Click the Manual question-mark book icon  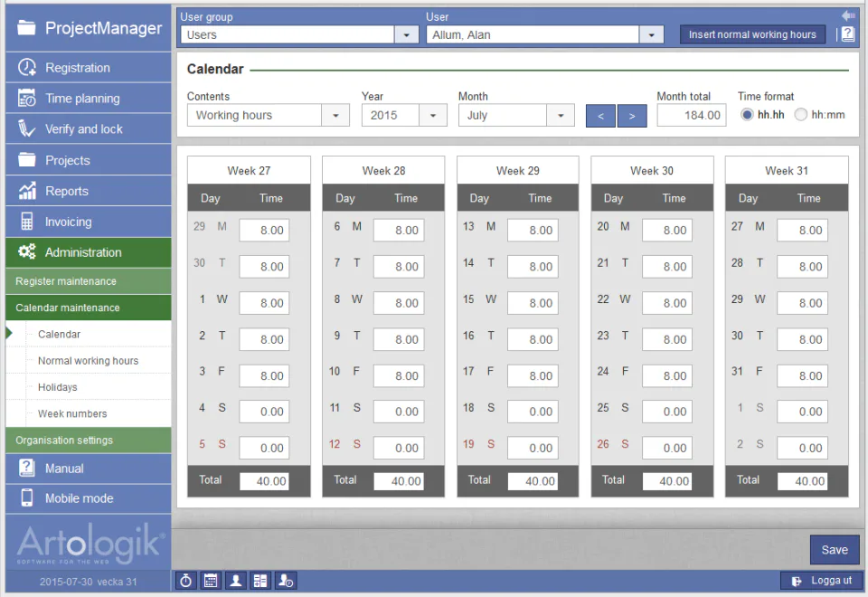click(26, 468)
